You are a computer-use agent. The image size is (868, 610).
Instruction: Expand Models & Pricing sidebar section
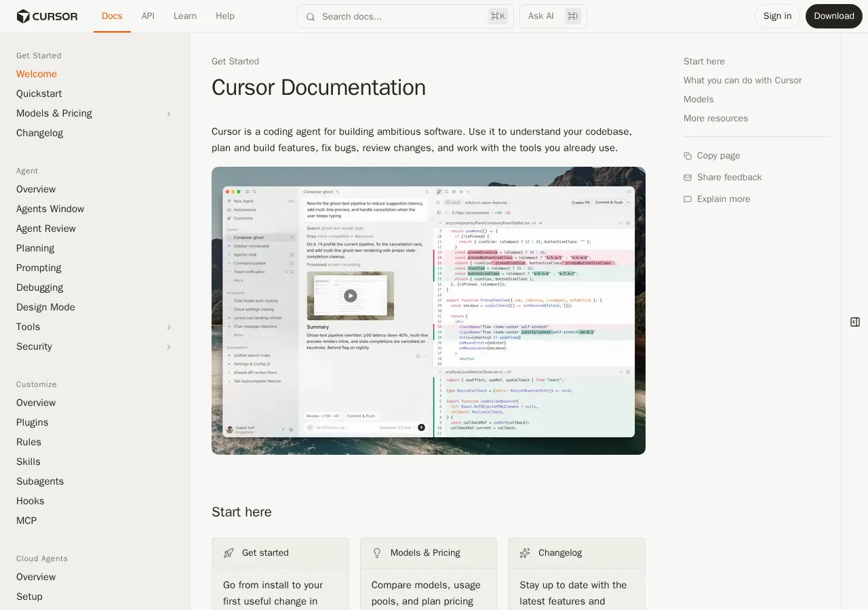169,114
